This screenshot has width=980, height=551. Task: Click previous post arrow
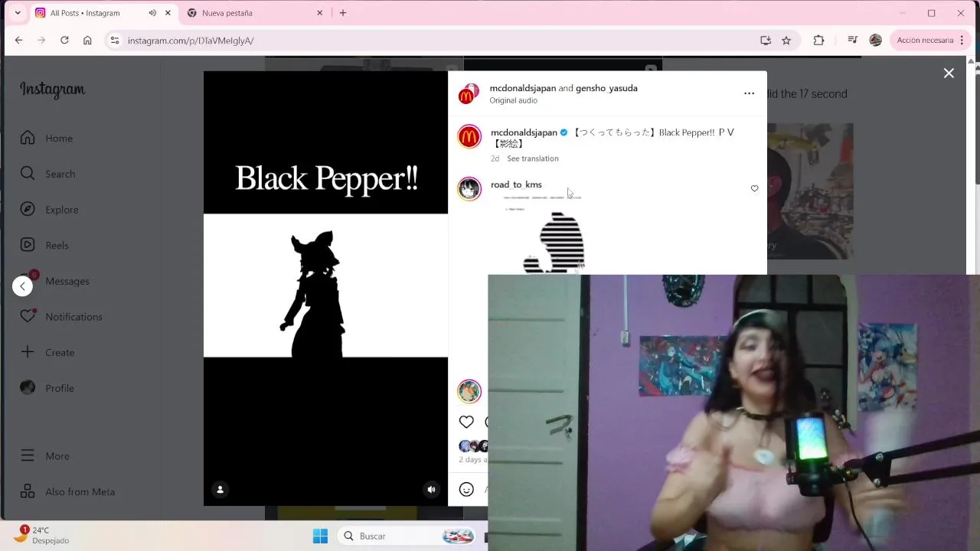tap(22, 286)
